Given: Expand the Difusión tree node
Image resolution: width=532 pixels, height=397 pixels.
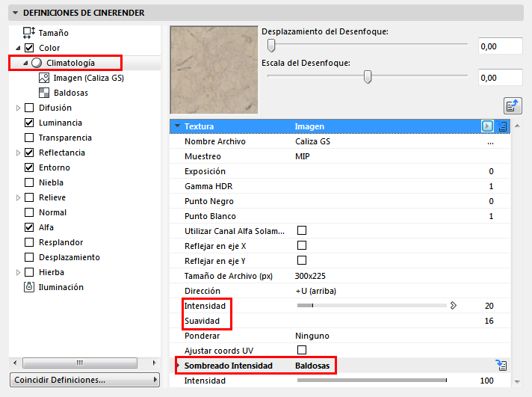Looking at the screenshot, I should tap(19, 108).
